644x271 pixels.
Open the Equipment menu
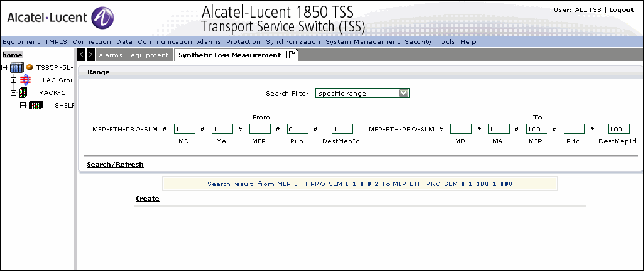click(21, 42)
